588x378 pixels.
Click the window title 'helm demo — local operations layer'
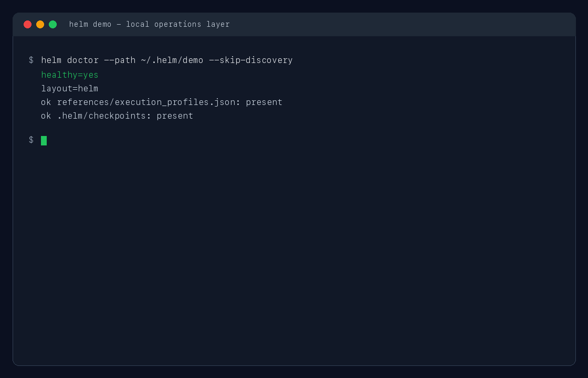click(x=149, y=24)
